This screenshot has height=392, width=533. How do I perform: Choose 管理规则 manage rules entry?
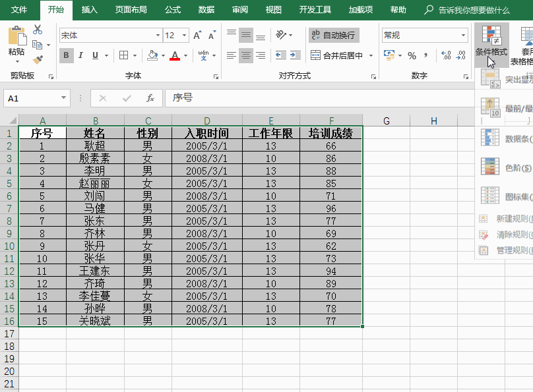point(504,250)
